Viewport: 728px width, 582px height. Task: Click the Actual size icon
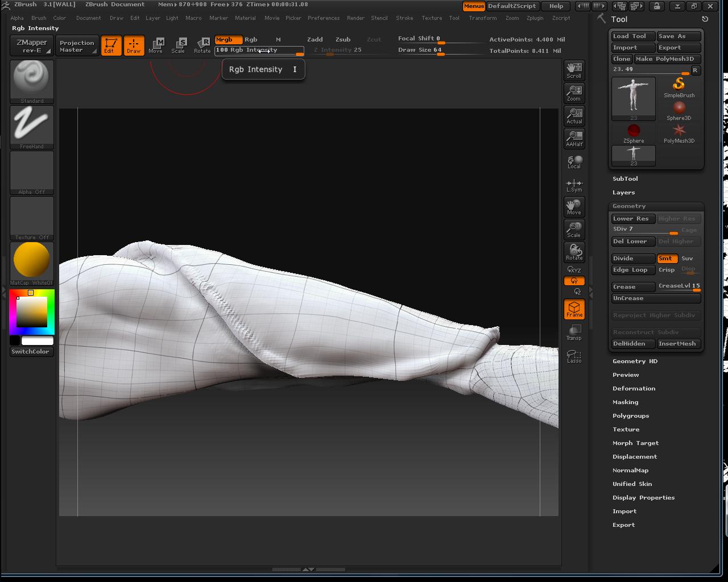(574, 115)
